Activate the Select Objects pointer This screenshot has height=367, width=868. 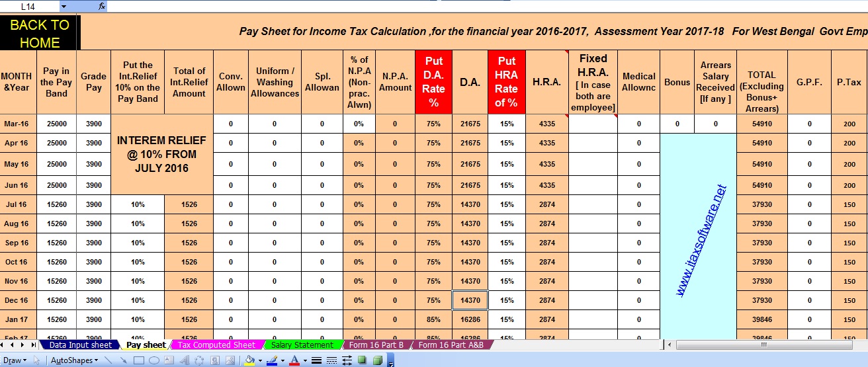pos(36,360)
